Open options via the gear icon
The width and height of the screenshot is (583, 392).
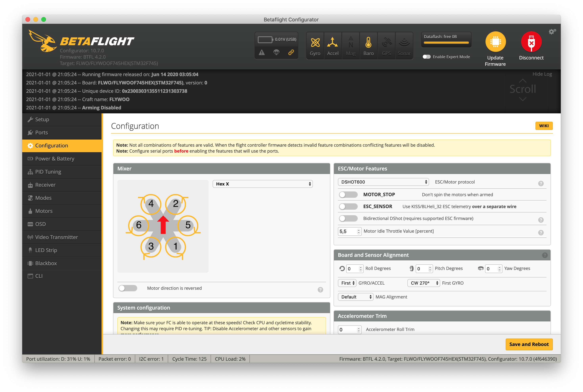552,32
